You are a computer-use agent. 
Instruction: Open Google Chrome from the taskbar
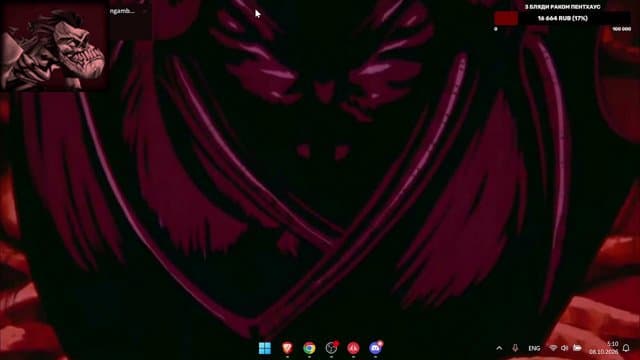309,348
